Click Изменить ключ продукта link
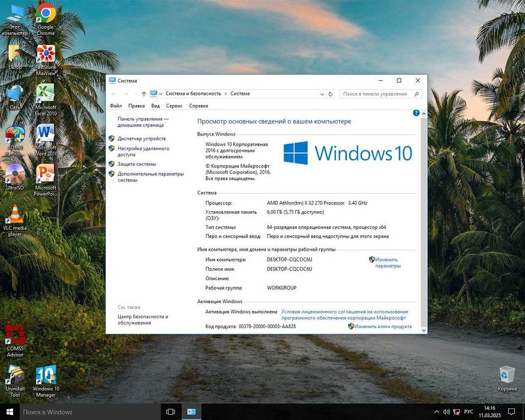 click(x=383, y=326)
